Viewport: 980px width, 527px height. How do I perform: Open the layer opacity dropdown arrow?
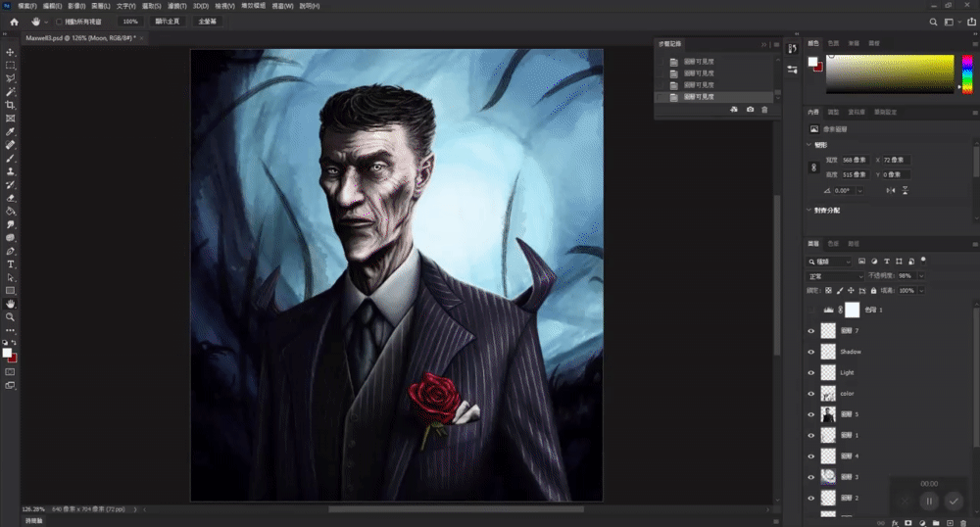click(x=921, y=276)
